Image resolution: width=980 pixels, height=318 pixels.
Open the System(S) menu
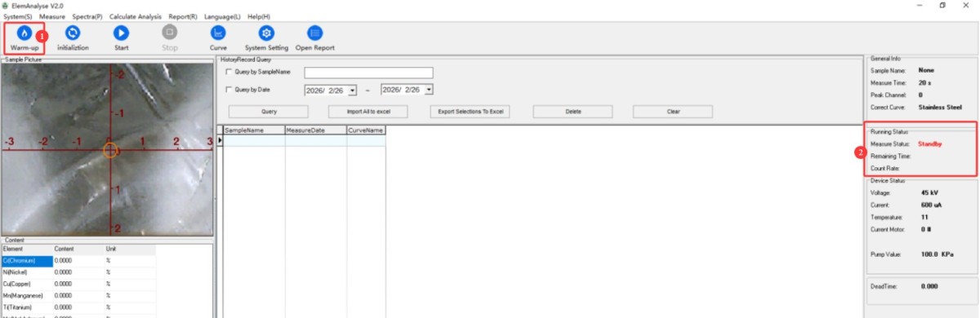tap(18, 16)
